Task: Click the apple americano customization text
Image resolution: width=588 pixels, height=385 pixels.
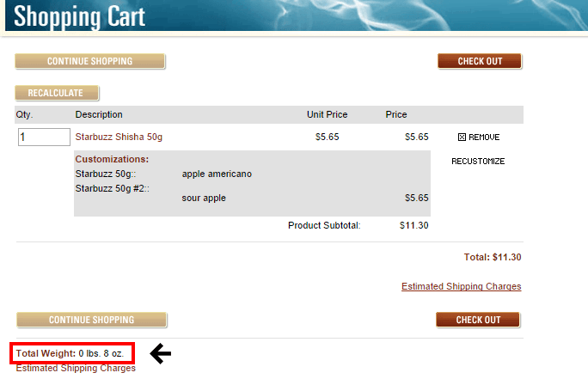Action: click(217, 174)
